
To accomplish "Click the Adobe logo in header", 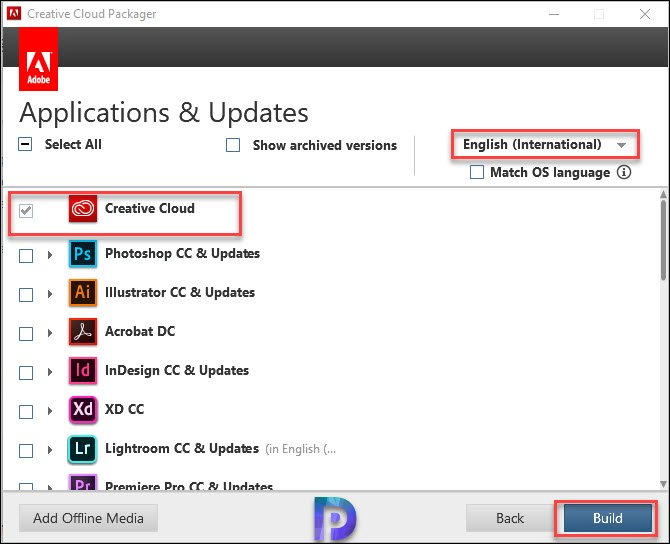I will point(38,59).
